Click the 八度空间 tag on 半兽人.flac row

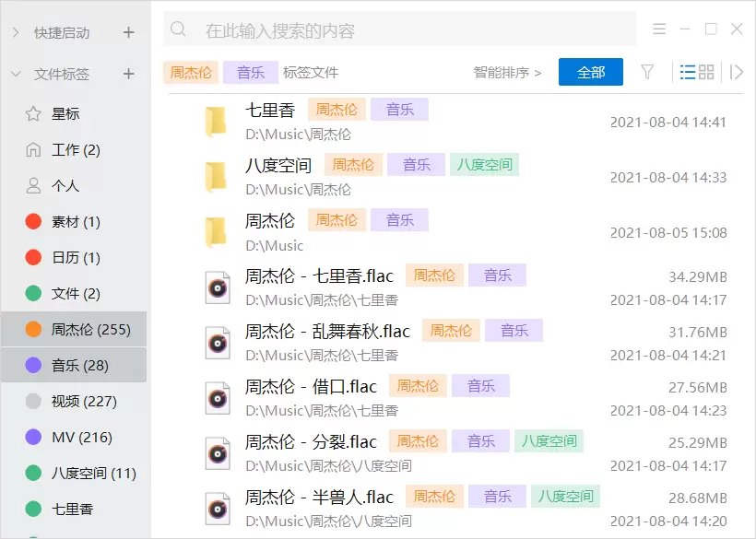[x=565, y=497]
